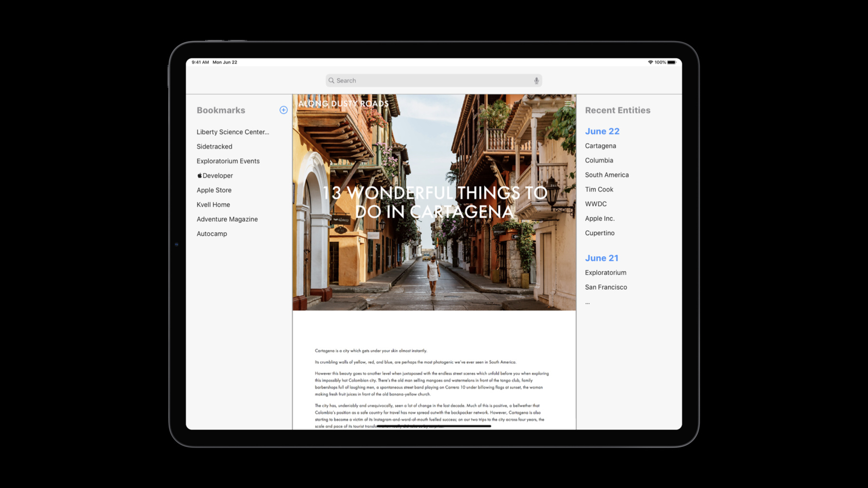The width and height of the screenshot is (868, 488).
Task: Open the Apple Store bookmark
Action: pos(214,190)
